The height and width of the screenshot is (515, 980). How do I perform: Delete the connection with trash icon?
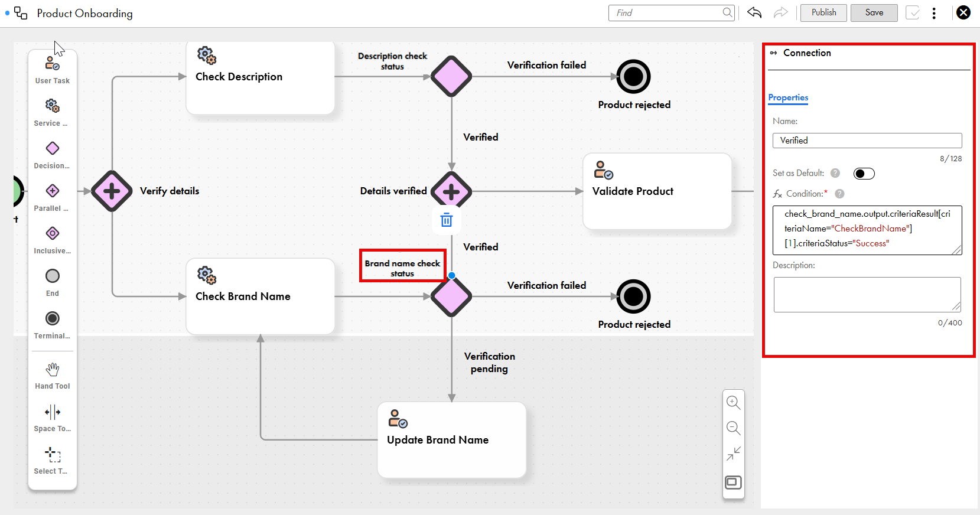447,220
